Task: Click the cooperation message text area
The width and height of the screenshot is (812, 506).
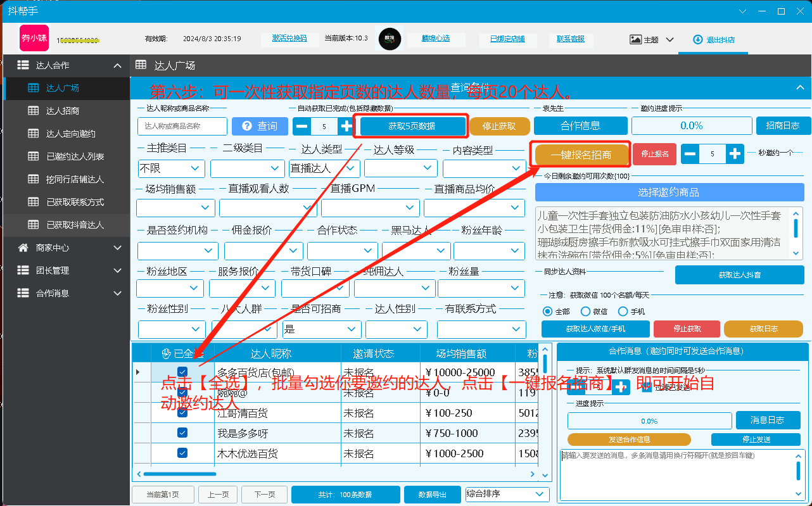Action: click(683, 475)
